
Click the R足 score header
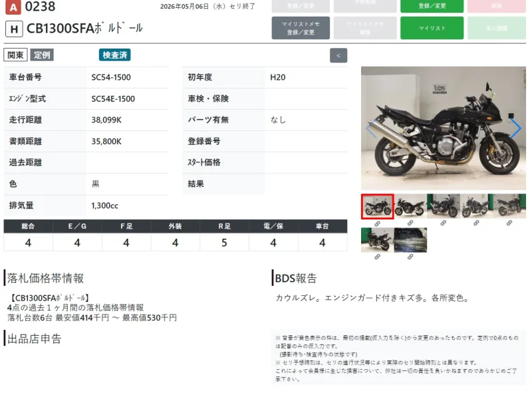pyautogui.click(x=224, y=226)
